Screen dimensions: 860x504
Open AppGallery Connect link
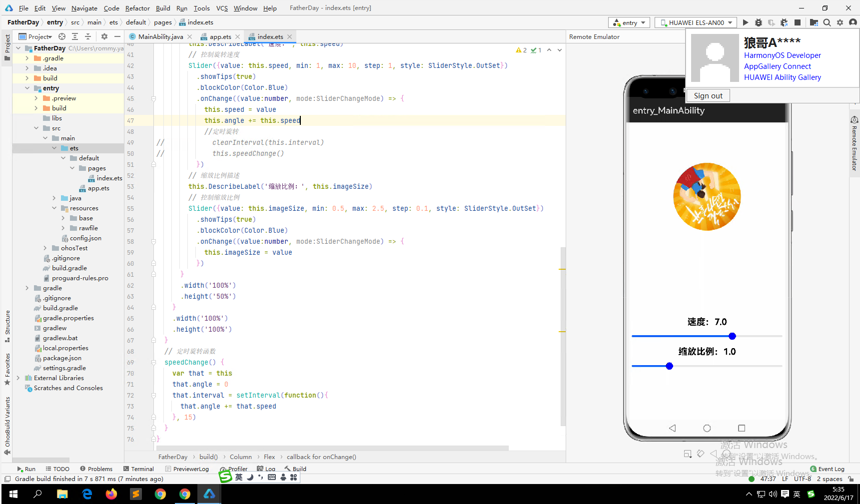pos(777,66)
